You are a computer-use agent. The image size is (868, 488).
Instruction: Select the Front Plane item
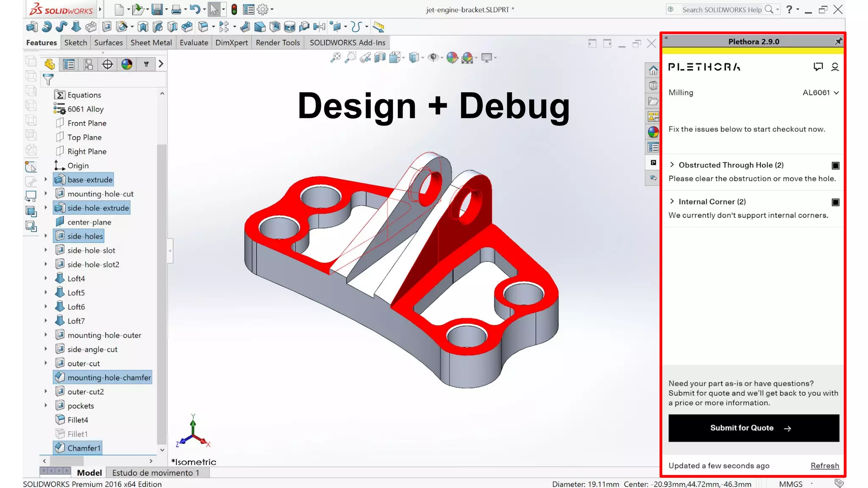tap(81, 123)
